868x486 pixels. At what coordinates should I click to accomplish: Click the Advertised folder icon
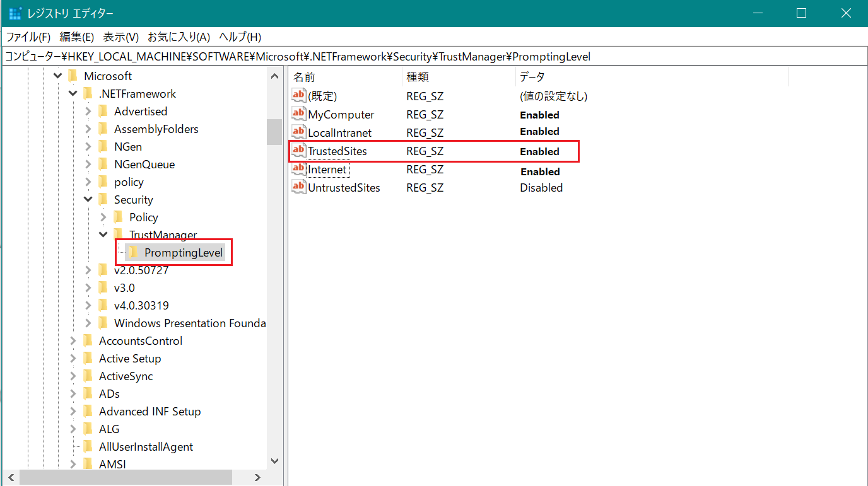pyautogui.click(x=103, y=111)
